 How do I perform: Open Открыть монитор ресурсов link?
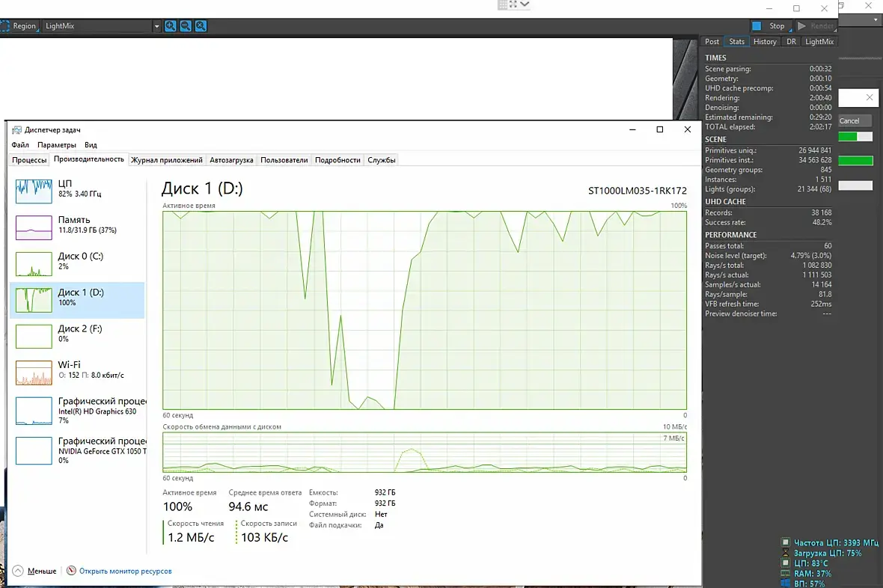coord(125,571)
